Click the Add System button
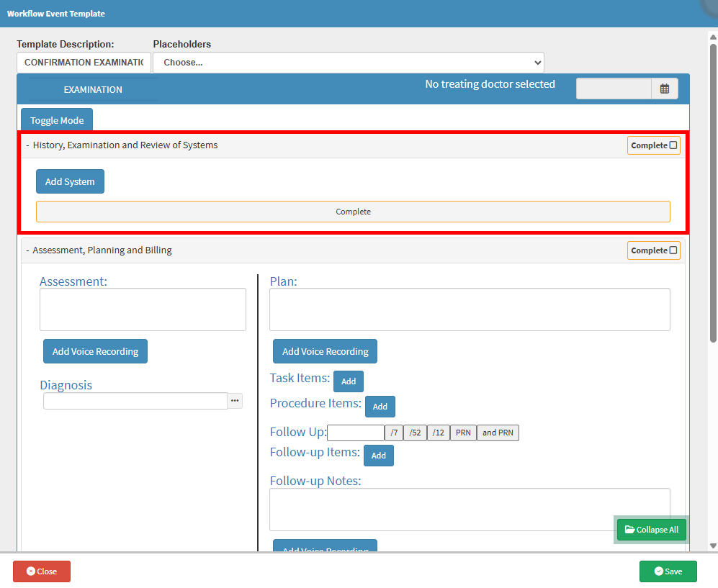 pyautogui.click(x=70, y=182)
